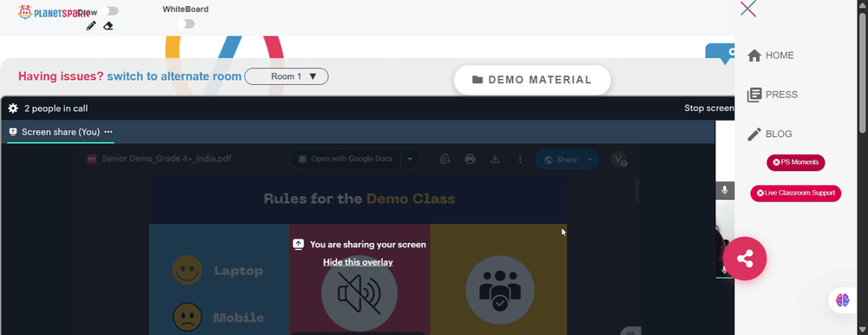Click the sad face Mobile icon
868x335 pixels.
187,318
